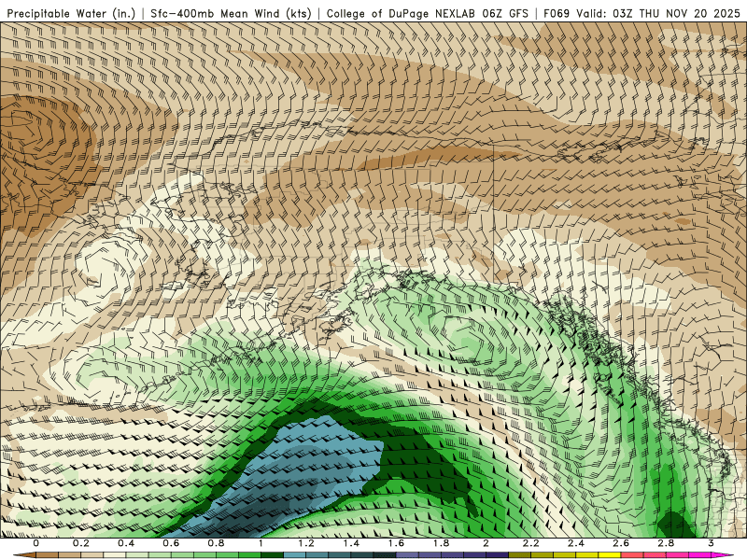Viewport: 747px width, 560px height.
Task: Click the bright yellow swatch below '2.6' label
Action: [x=610, y=554]
